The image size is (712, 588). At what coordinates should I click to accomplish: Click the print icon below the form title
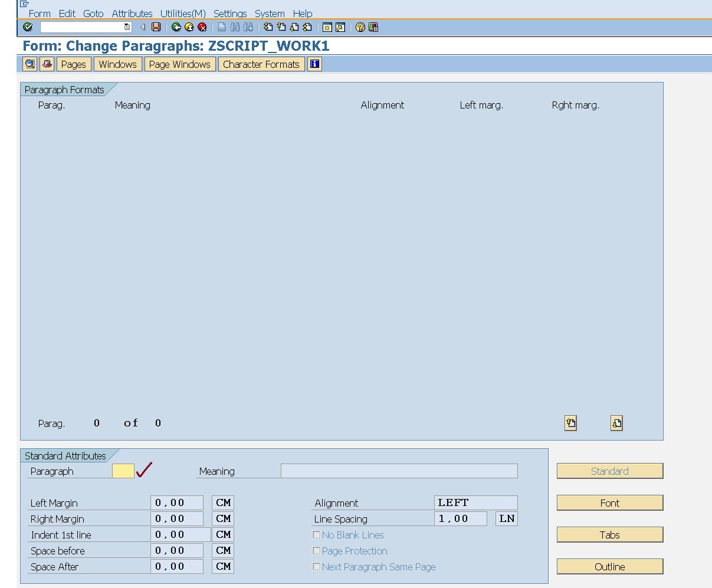pyautogui.click(x=47, y=64)
